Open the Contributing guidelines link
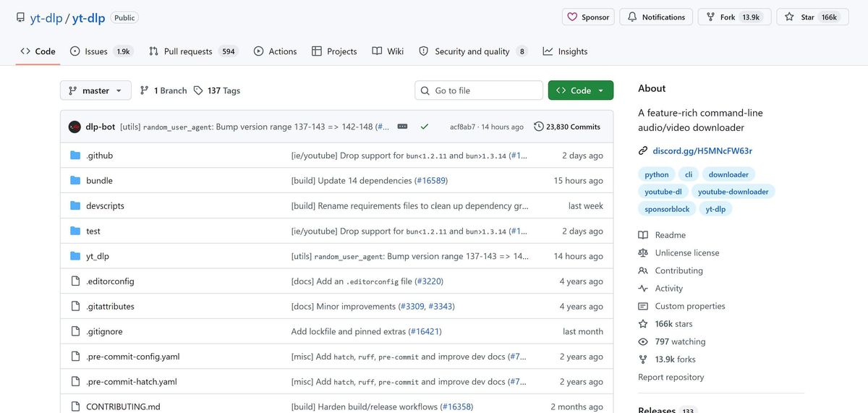 (x=671, y=271)
